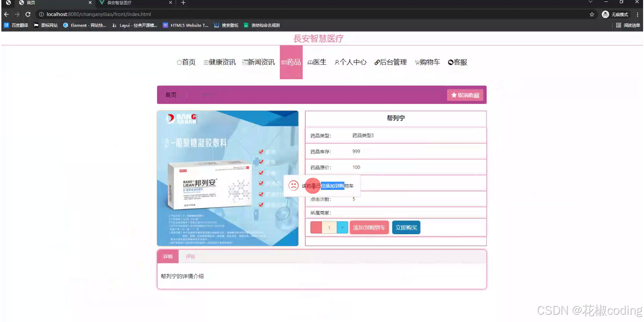Viewport: 644px width, 322px height.
Task: Open Layui bookmark
Action: [x=135, y=25]
